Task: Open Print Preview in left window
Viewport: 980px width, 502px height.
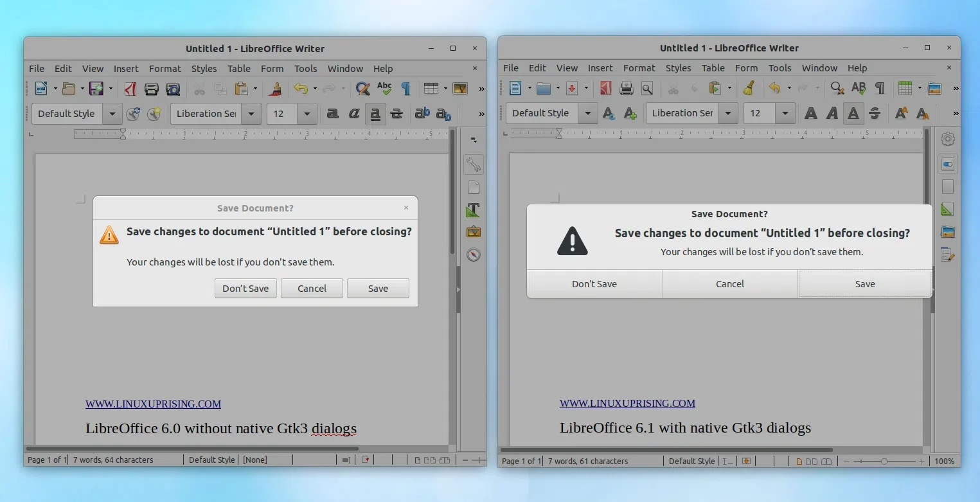Action: (x=173, y=89)
